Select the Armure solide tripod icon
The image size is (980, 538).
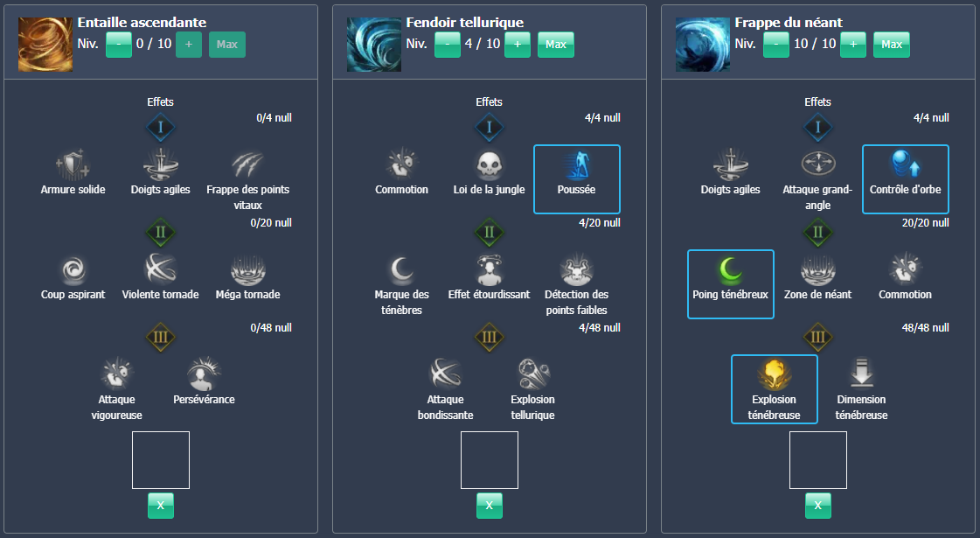(x=73, y=164)
